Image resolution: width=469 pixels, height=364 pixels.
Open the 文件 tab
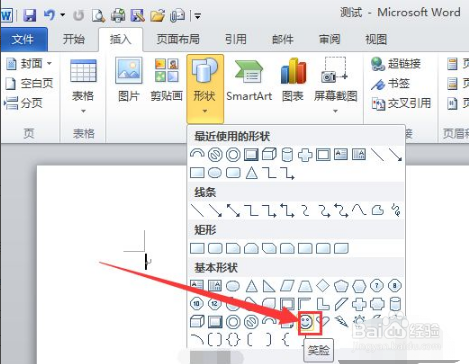[x=23, y=39]
